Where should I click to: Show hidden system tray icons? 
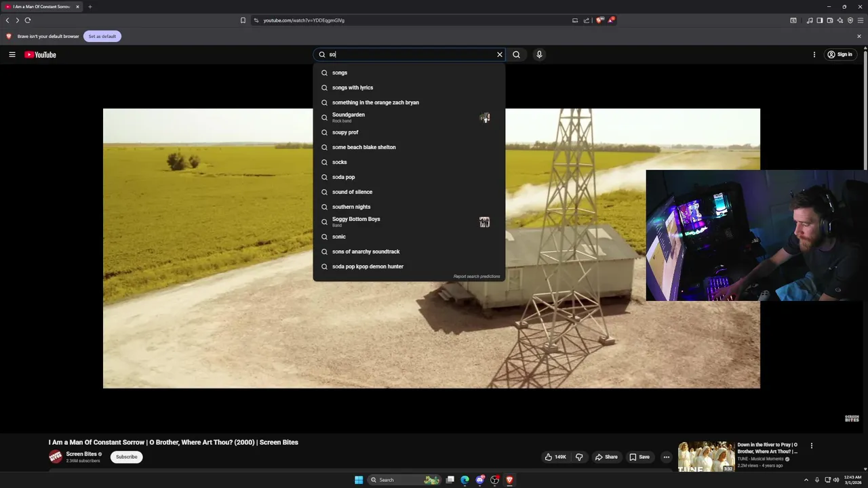tap(806, 480)
